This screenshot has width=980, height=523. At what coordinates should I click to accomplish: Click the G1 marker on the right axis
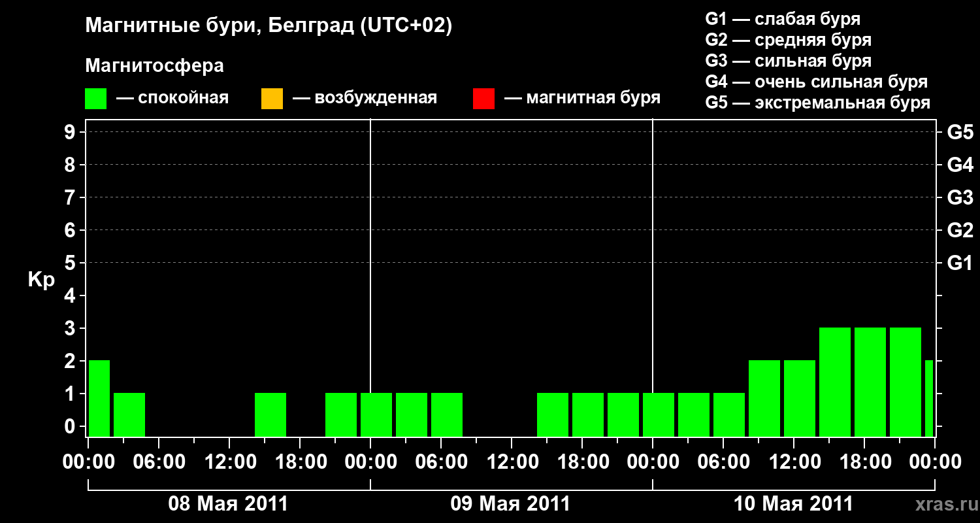click(960, 263)
